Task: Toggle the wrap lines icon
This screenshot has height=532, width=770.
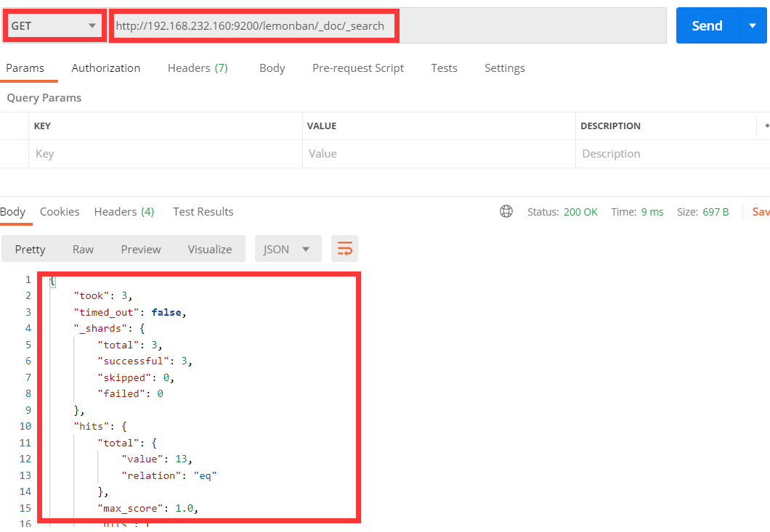Action: (345, 249)
